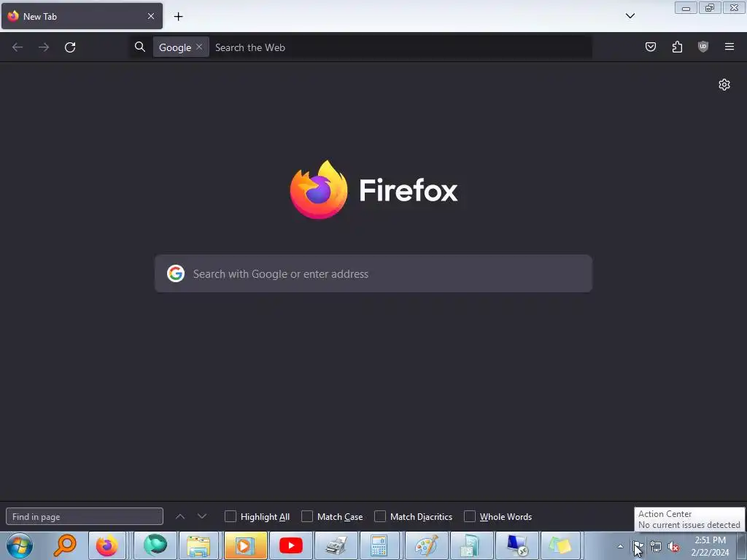The width and height of the screenshot is (747, 560).
Task: Open the Calculator taskbar icon
Action: click(x=379, y=545)
